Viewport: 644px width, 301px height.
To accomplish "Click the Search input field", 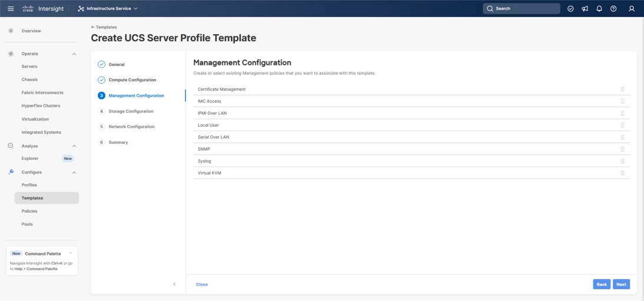I will tap(521, 9).
